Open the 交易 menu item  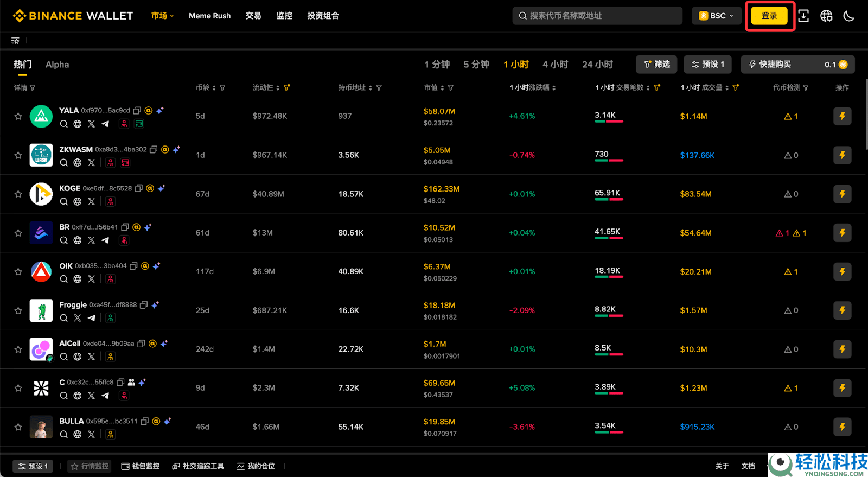point(253,16)
